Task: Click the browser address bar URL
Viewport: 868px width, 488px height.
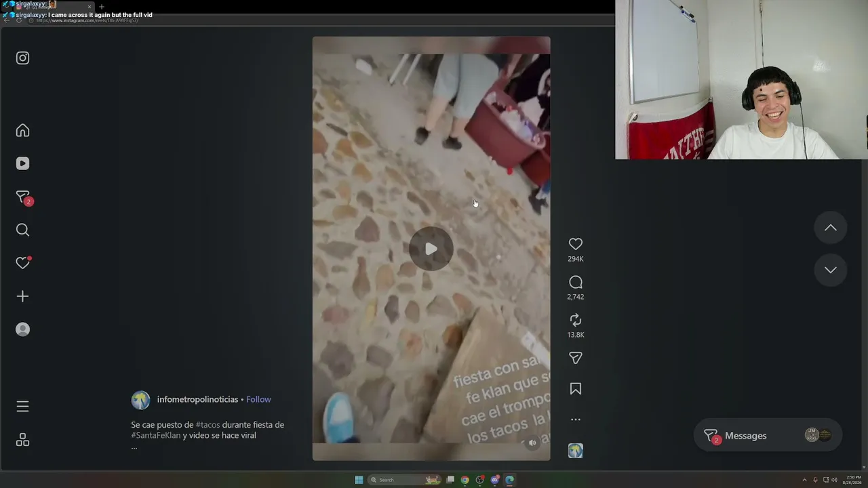Action: [x=88, y=20]
